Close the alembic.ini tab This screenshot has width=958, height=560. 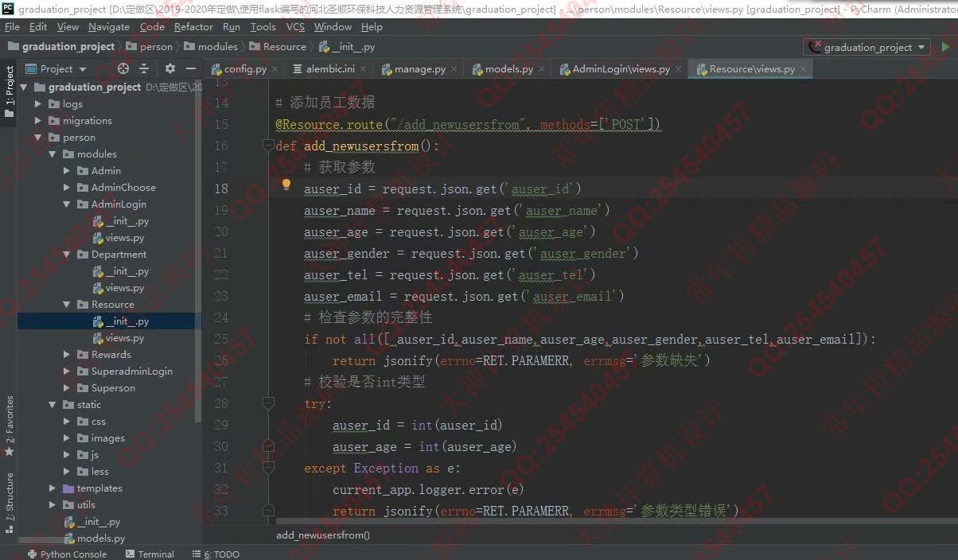click(x=364, y=69)
